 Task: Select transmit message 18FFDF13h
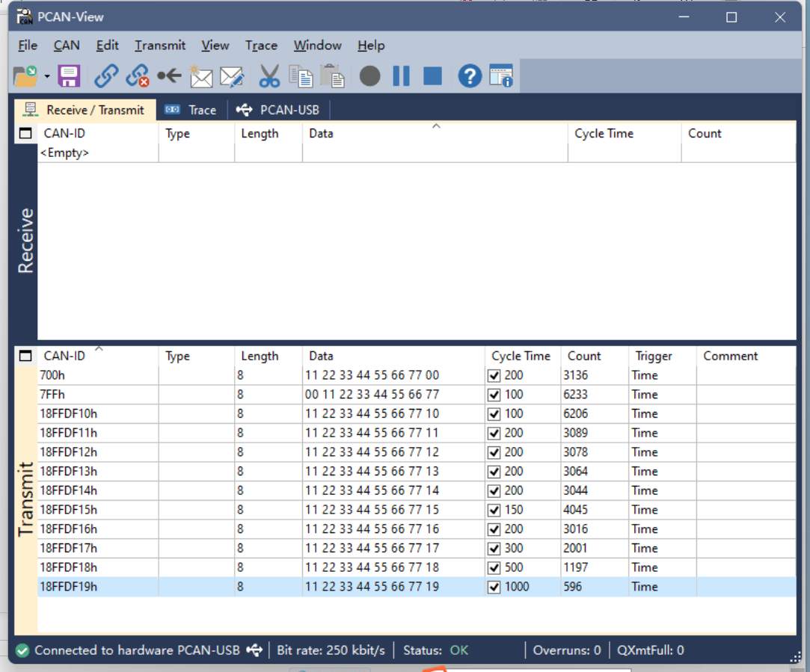coord(417,471)
